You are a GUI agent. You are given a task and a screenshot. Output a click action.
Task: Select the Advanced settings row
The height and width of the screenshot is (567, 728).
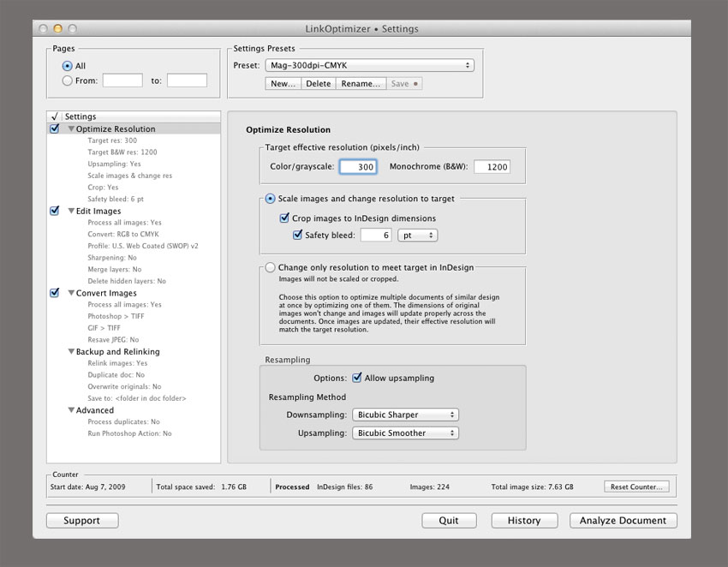134,410
